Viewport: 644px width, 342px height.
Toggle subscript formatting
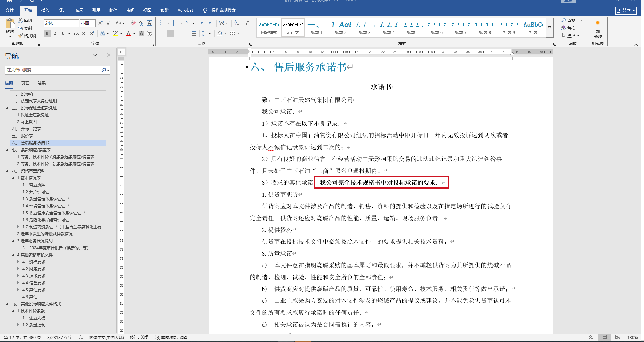84,33
